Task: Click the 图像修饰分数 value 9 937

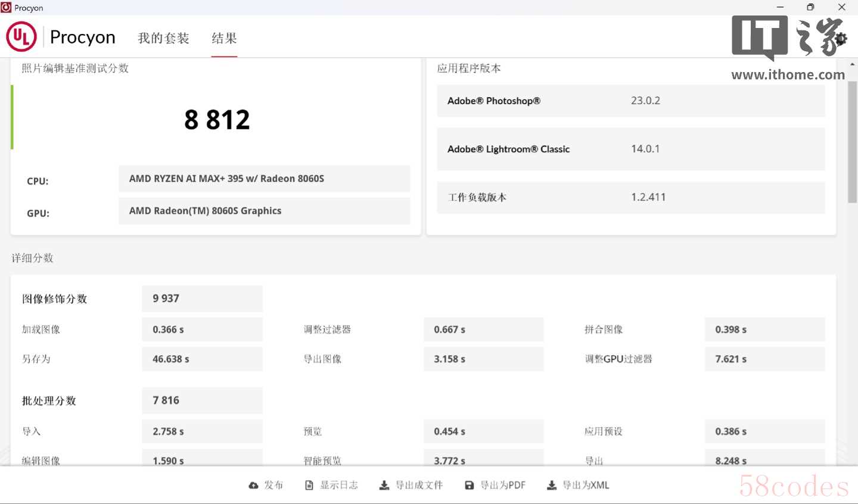Action: point(202,298)
